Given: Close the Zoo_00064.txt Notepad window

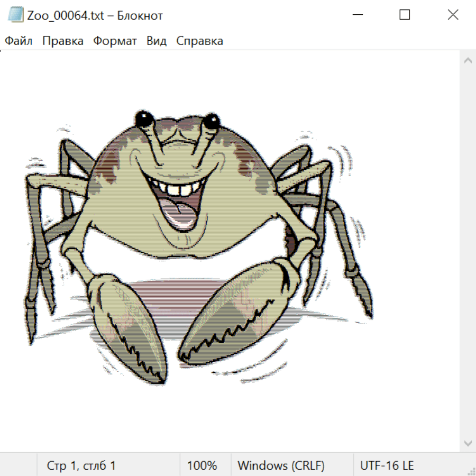Looking at the screenshot, I should tap(453, 15).
